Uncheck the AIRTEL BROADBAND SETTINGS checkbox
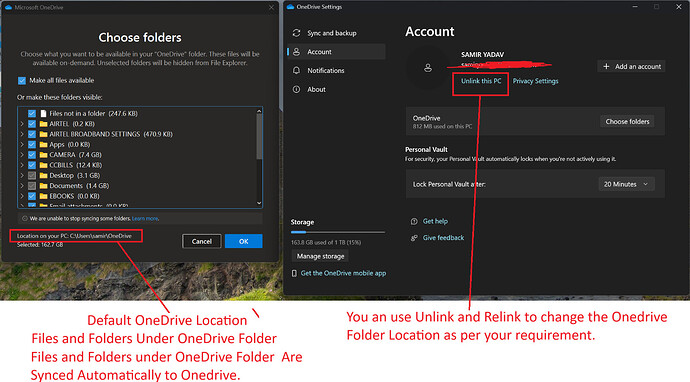690x382 pixels. tap(32, 134)
